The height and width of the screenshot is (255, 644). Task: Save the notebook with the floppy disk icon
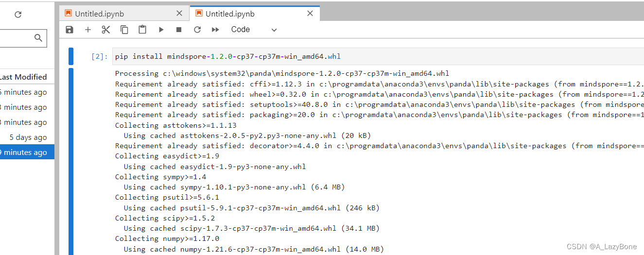[70, 30]
